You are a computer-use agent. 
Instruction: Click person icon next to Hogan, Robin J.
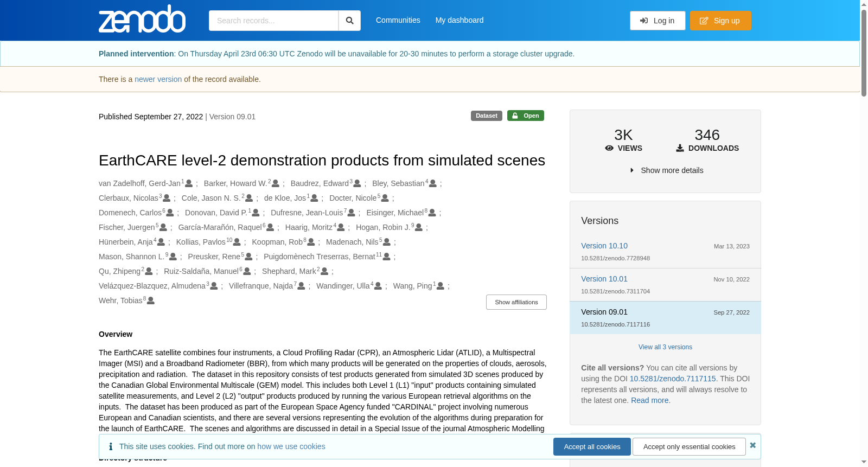coord(418,227)
